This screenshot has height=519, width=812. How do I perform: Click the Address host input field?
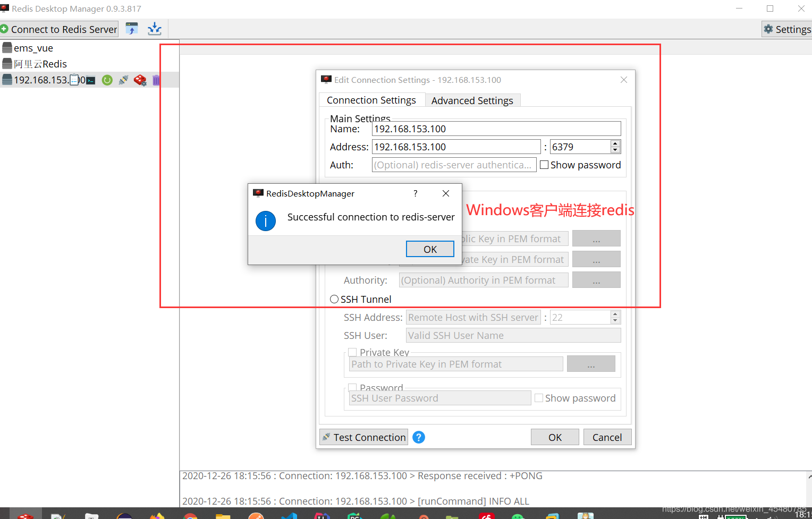(x=456, y=147)
